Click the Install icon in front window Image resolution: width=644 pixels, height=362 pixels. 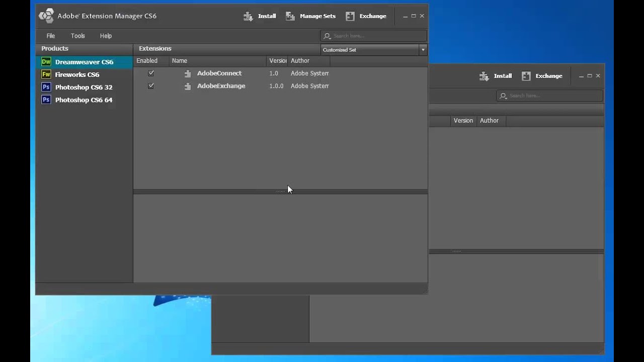(x=248, y=16)
